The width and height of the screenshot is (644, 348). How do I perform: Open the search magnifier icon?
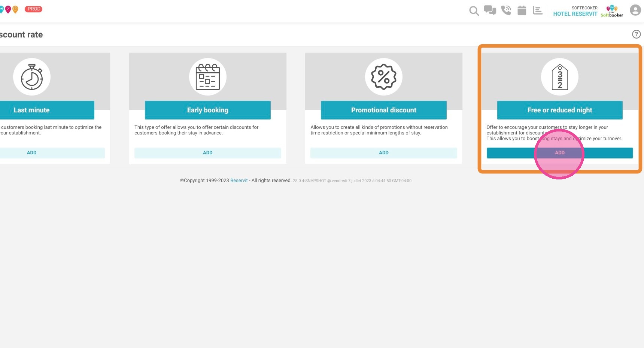click(474, 11)
